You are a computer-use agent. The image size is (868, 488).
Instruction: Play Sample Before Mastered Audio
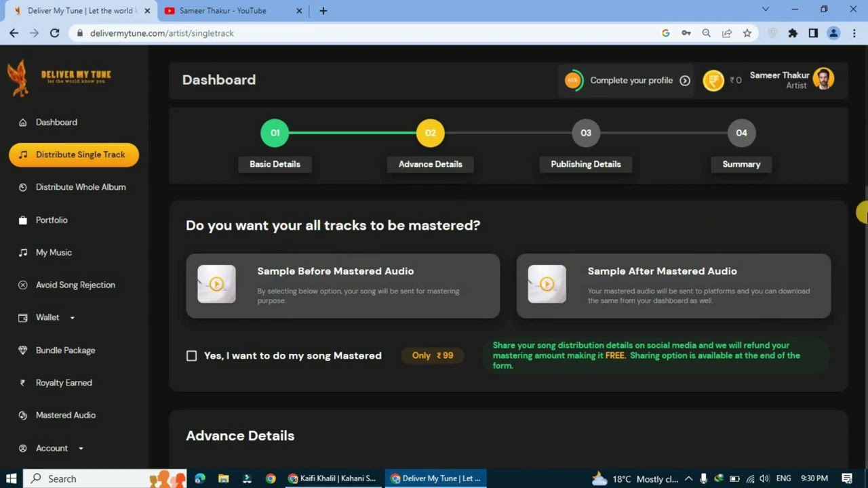(216, 284)
